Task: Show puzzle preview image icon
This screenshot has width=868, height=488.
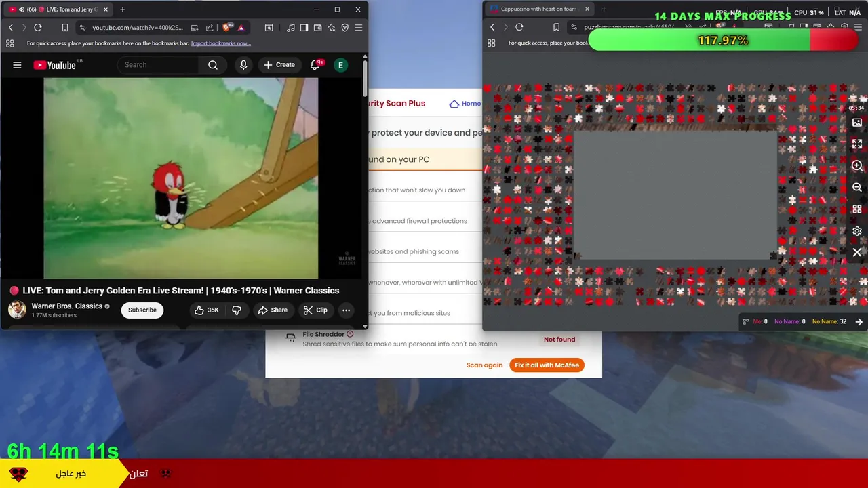Action: (857, 123)
